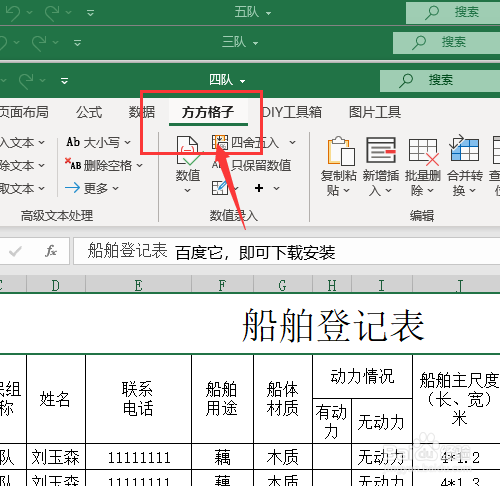Screen dimensions: 500x486
Task: Click the fx insert function icon
Action: point(51,251)
